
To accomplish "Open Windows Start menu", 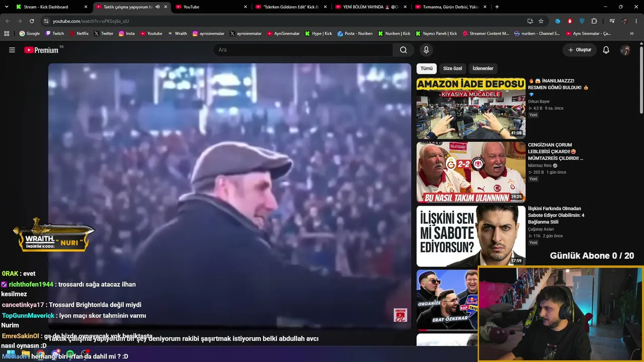I will click(11, 354).
